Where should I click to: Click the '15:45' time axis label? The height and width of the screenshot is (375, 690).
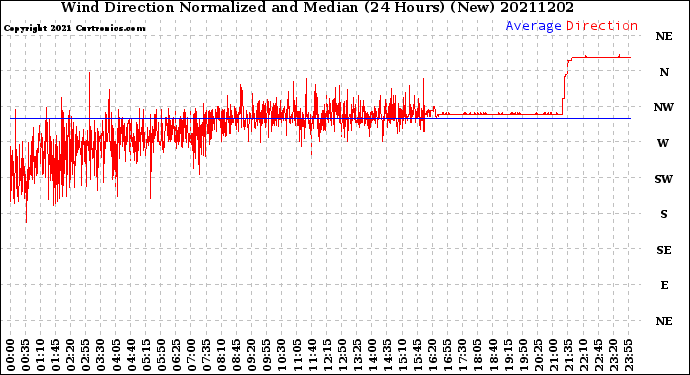click(418, 355)
